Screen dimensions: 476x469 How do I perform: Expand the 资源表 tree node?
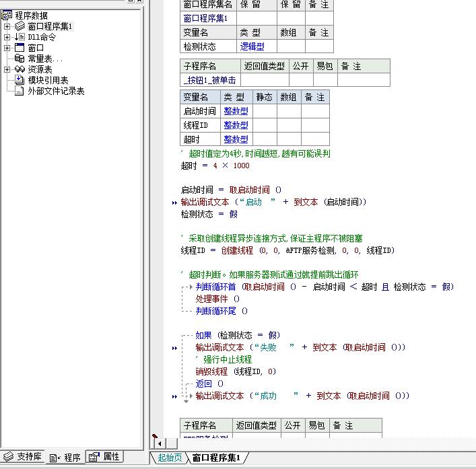[x=7, y=69]
